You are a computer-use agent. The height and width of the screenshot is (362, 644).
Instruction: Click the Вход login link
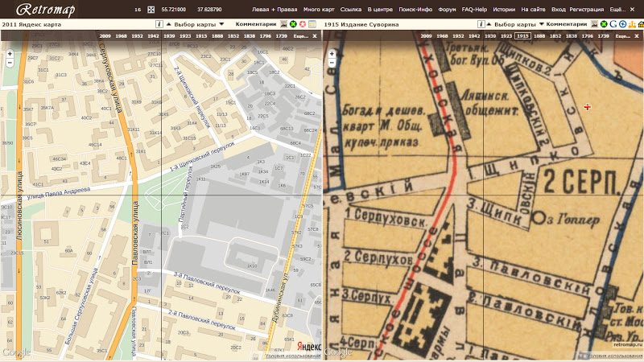coord(559,9)
